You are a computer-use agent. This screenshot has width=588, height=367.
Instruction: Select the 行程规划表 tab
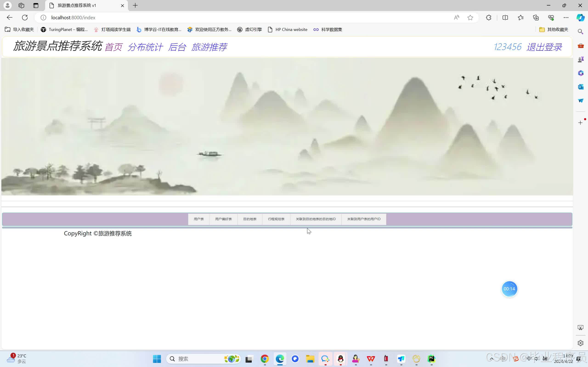point(276,219)
